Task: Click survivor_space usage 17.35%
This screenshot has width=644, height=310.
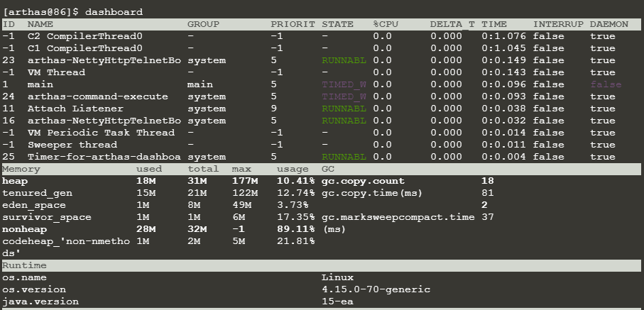Action: [x=295, y=217]
